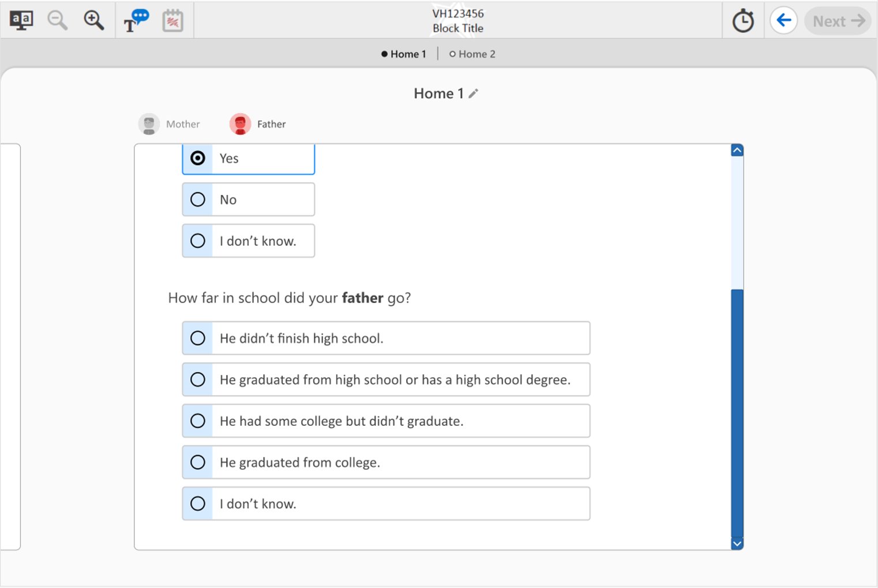Image resolution: width=878 pixels, height=588 pixels.
Task: Open the scratchwork notepad tool
Action: coord(172,21)
